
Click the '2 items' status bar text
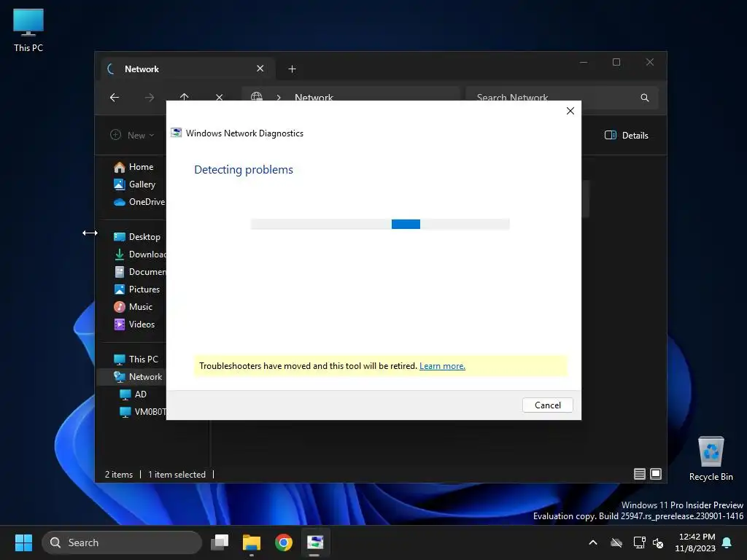[119, 474]
